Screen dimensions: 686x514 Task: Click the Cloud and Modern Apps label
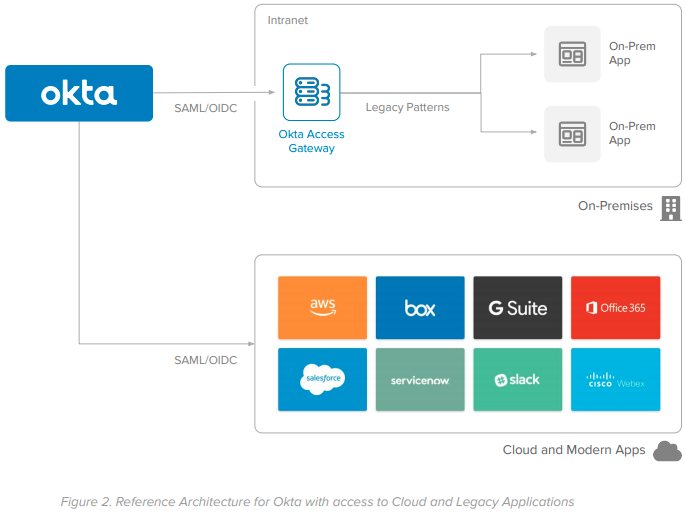coord(573,450)
